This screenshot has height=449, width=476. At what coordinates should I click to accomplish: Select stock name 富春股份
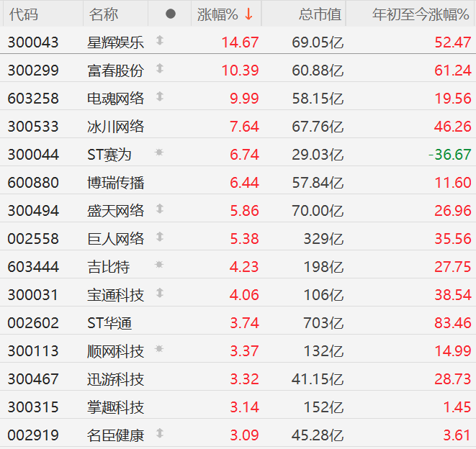tap(115, 71)
